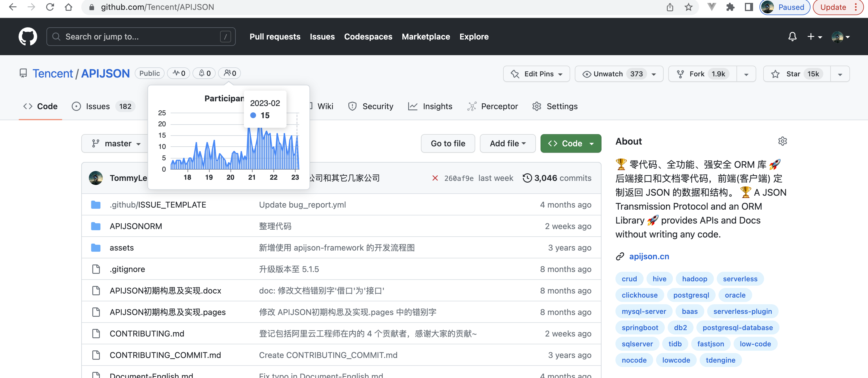
Task: Click your profile avatar icon
Action: pyautogui.click(x=838, y=37)
